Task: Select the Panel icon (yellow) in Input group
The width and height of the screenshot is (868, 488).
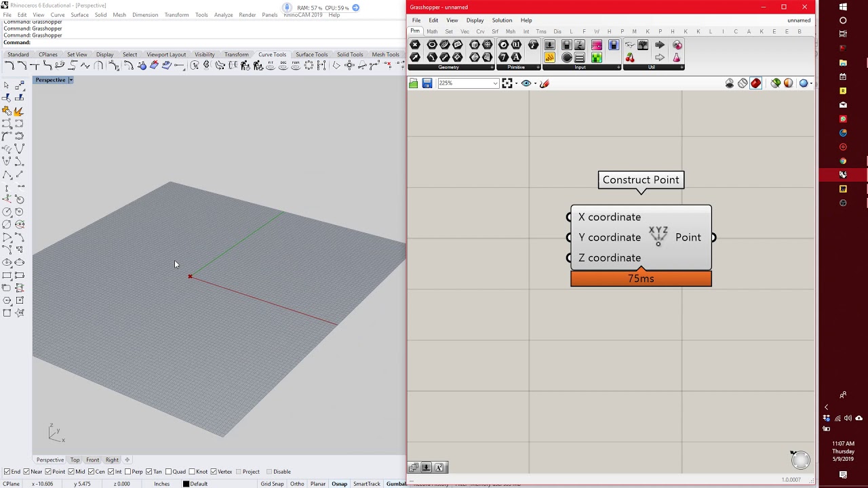Action: coord(550,58)
